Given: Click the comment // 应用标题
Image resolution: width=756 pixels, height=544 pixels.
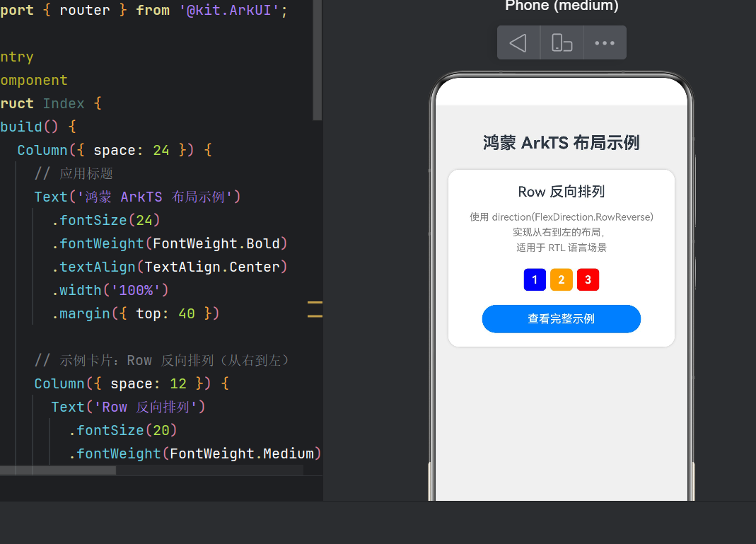Looking at the screenshot, I should pyautogui.click(x=74, y=173).
